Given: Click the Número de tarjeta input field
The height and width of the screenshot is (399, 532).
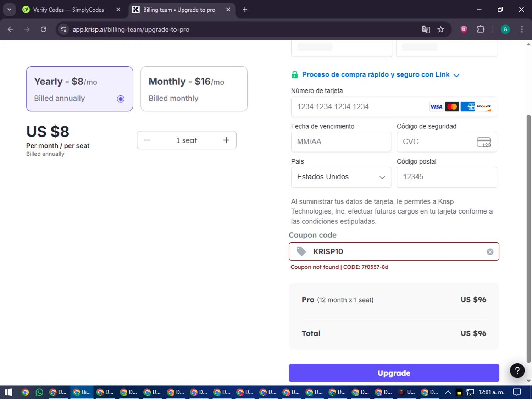Looking at the screenshot, I should (x=394, y=107).
